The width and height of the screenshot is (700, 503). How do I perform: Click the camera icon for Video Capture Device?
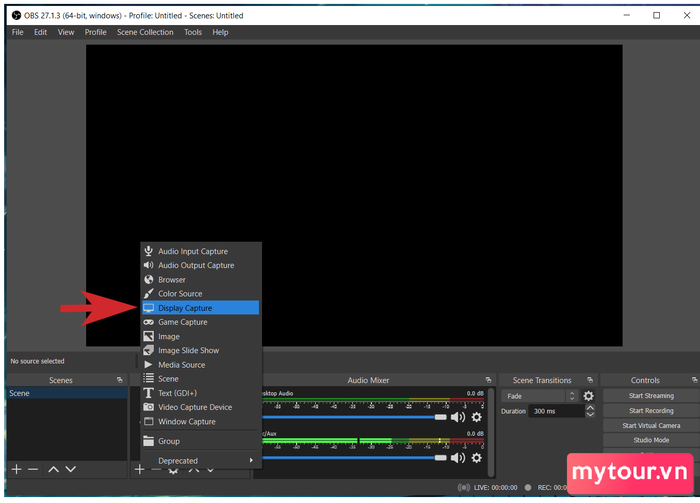pos(149,407)
